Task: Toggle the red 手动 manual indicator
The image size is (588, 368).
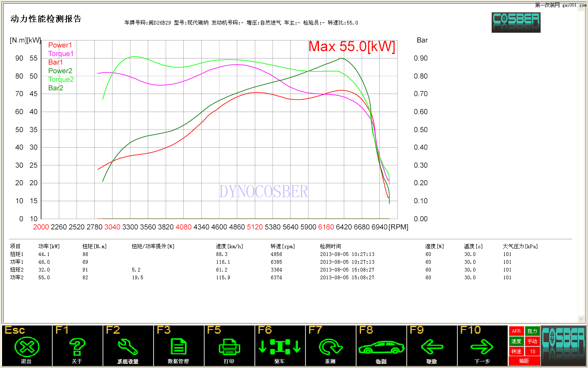Action: [x=532, y=341]
